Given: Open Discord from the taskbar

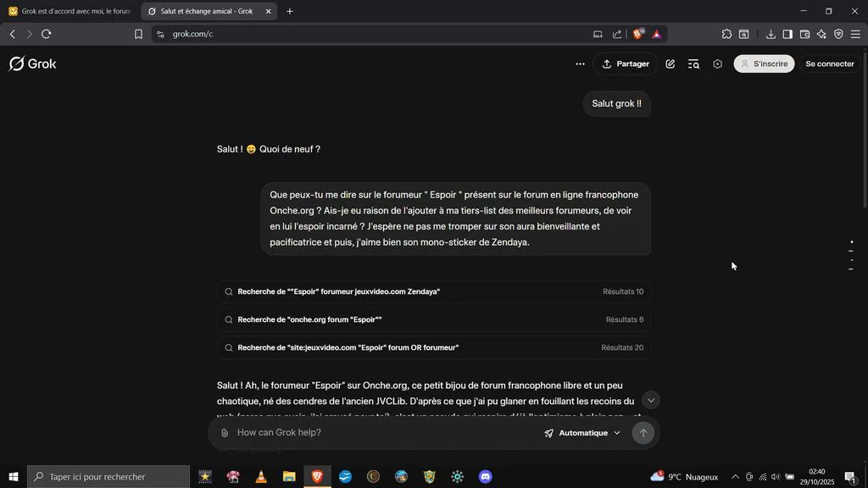Looking at the screenshot, I should click(x=486, y=476).
